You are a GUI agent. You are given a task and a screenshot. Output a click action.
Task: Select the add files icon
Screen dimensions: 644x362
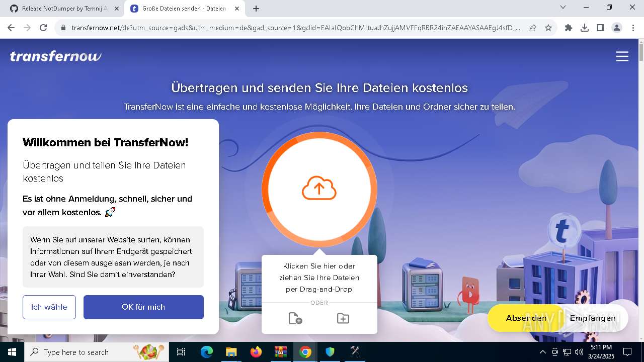coord(295,318)
